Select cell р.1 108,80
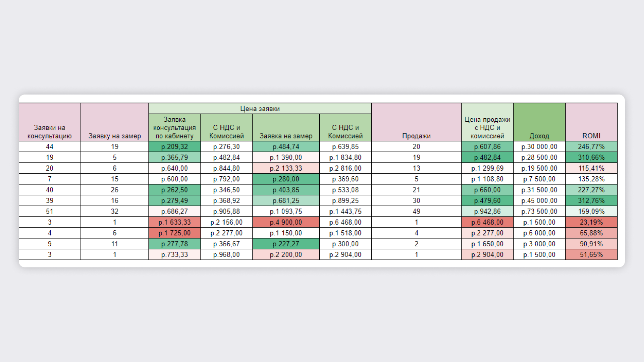Screen dimensions: 644x362 [x=487, y=179]
